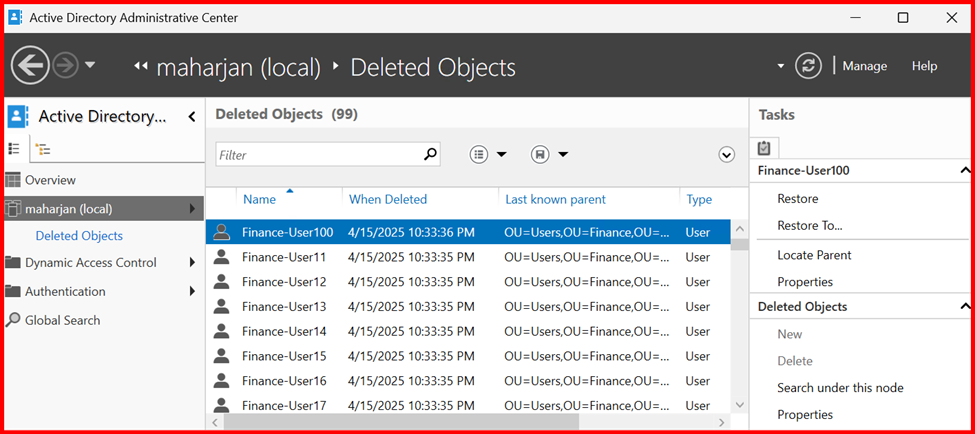The height and width of the screenshot is (434, 975).
Task: Click the clipboard icon under Tasks
Action: (x=764, y=148)
